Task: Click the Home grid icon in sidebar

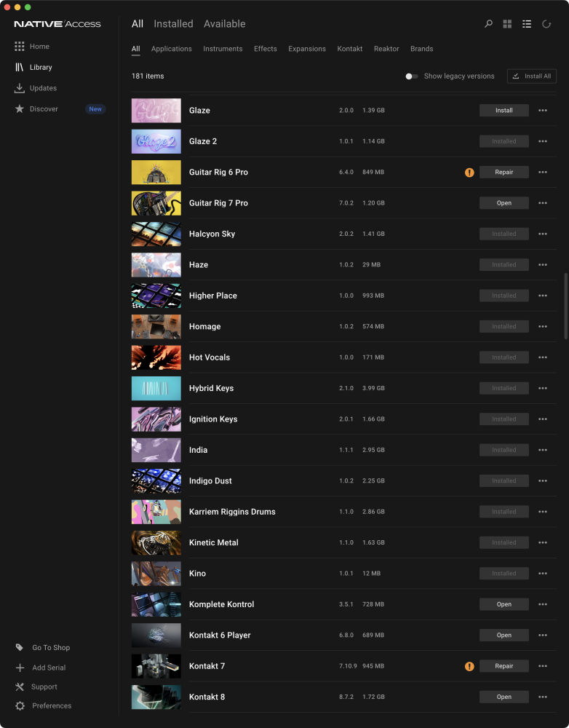Action: (x=19, y=47)
